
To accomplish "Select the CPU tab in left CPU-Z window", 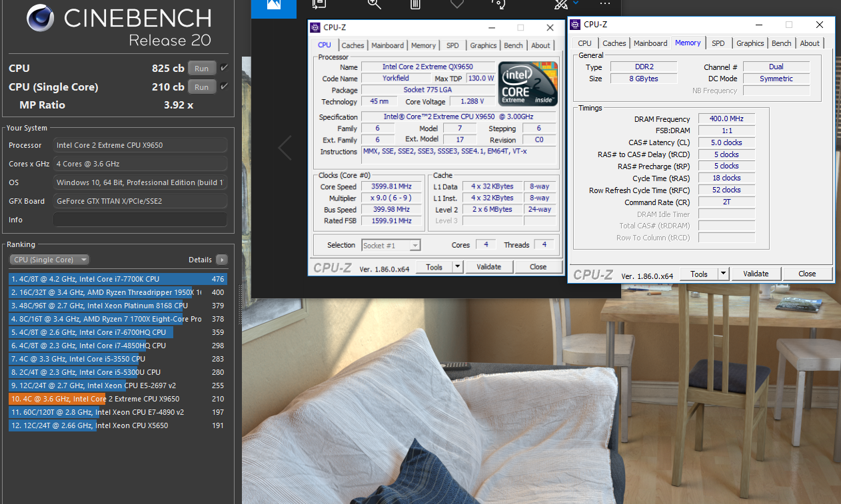I will (x=325, y=45).
